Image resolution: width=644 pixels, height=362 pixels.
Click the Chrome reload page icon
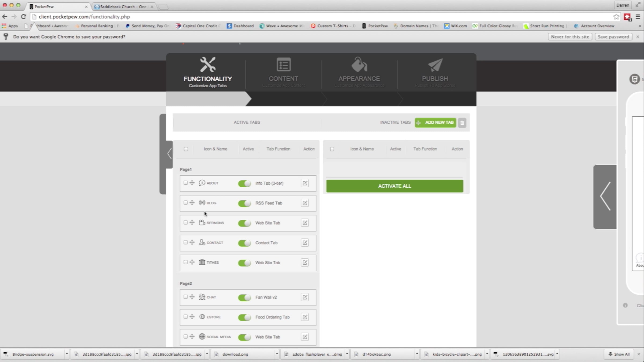[24, 17]
